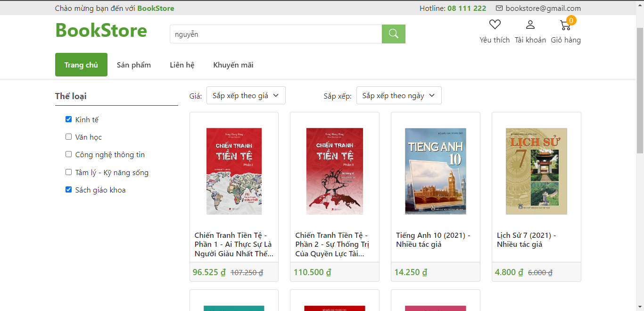This screenshot has width=644, height=311.
Task: Open the Yêu thích wishlist heart icon
Action: [x=494, y=24]
